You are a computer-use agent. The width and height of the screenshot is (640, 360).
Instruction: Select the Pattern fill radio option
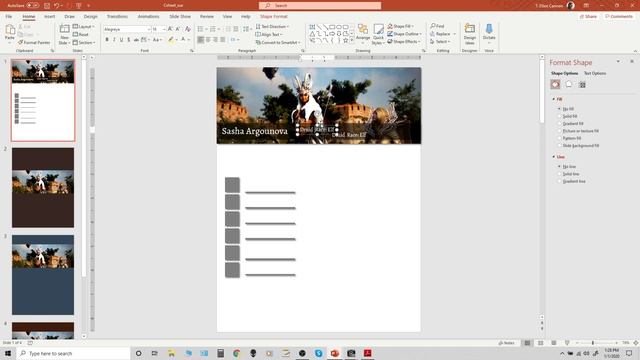tap(569, 138)
